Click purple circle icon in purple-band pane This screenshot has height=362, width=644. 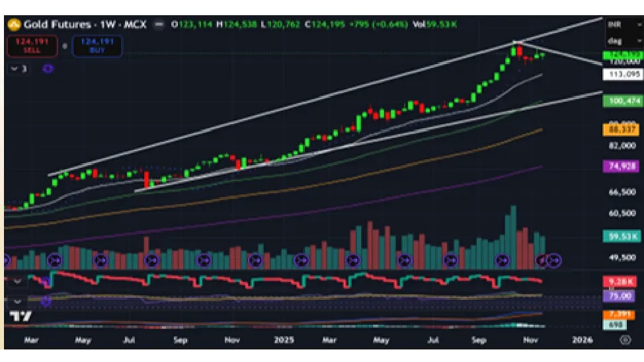coord(46,302)
